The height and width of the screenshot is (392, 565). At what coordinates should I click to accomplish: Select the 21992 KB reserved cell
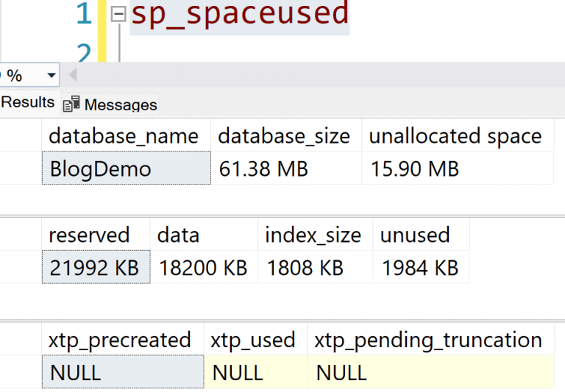click(x=96, y=268)
